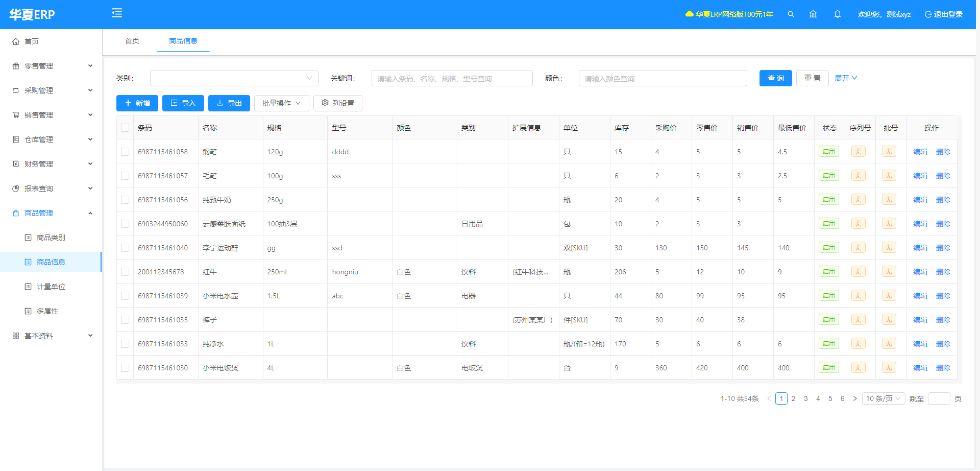Go to page 2
The width and height of the screenshot is (980, 471).
coord(794,398)
